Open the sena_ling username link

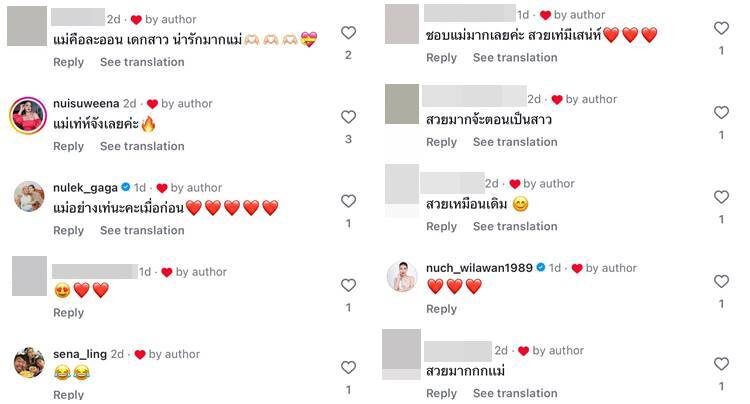coord(80,354)
